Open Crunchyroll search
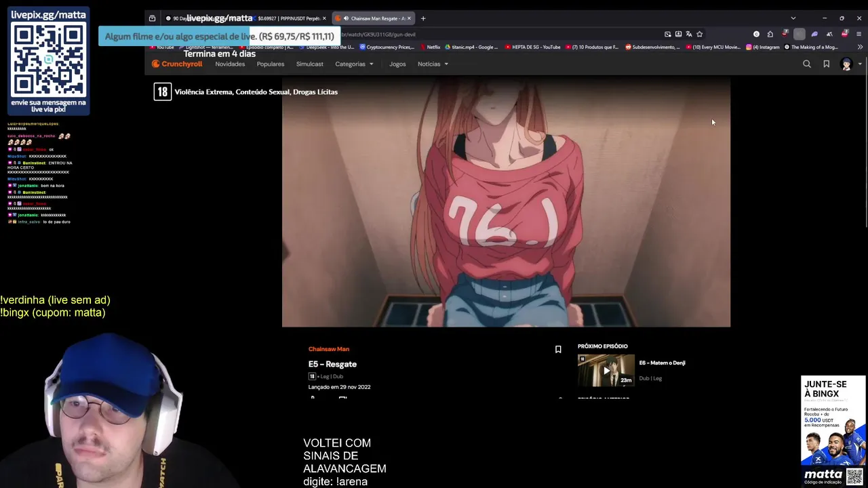This screenshot has height=488, width=868. [x=806, y=64]
